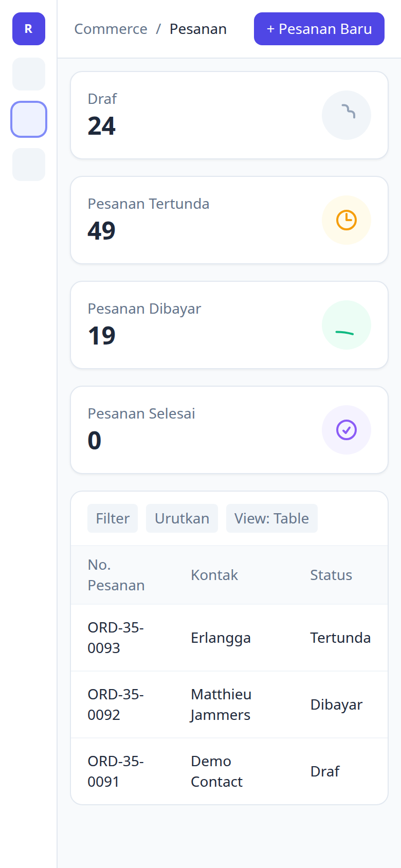401x868 pixels.
Task: Go to the Commerce breadcrumb
Action: pos(111,29)
